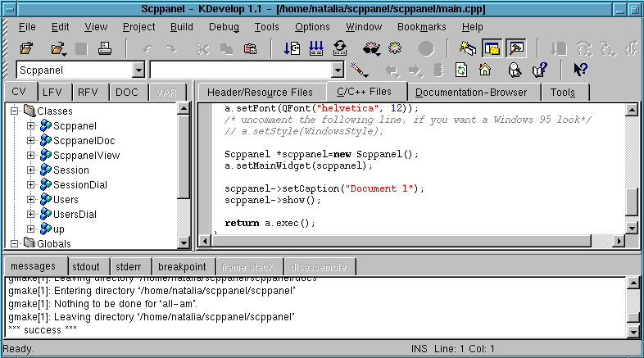
Task: Select the Documentation-Browser tab
Action: point(471,93)
